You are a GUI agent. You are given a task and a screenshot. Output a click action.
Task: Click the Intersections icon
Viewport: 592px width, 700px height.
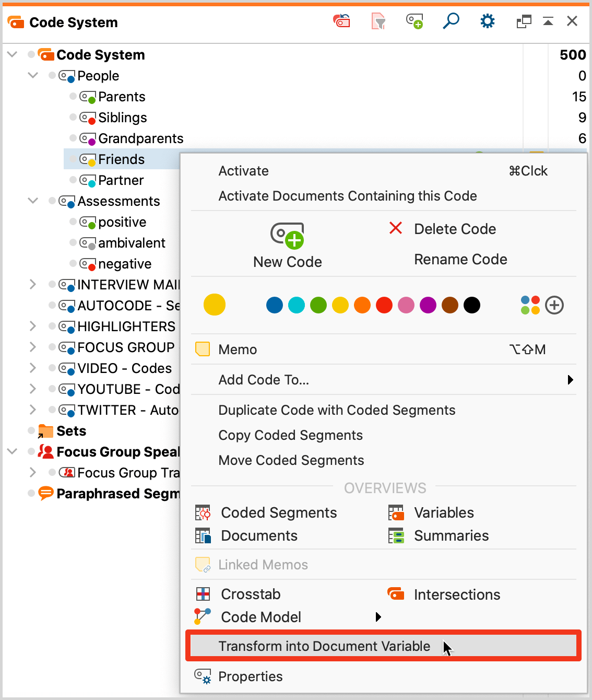[396, 594]
